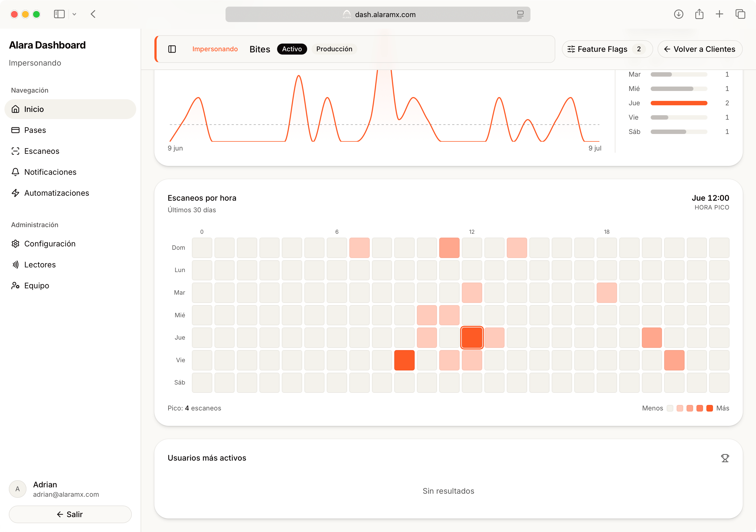This screenshot has width=756, height=532.
Task: Click the Mar 18:00 heatmap cell
Action: click(x=607, y=293)
